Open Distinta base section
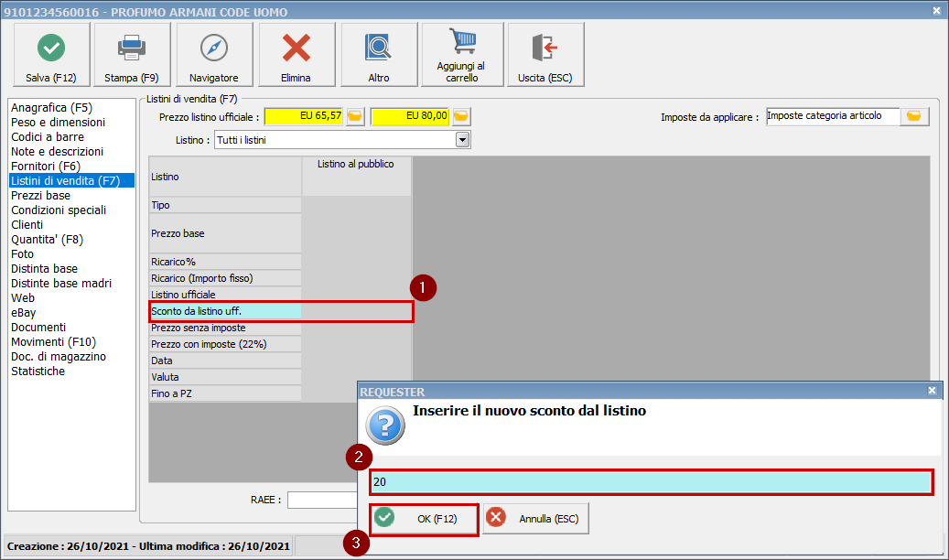 [x=44, y=268]
